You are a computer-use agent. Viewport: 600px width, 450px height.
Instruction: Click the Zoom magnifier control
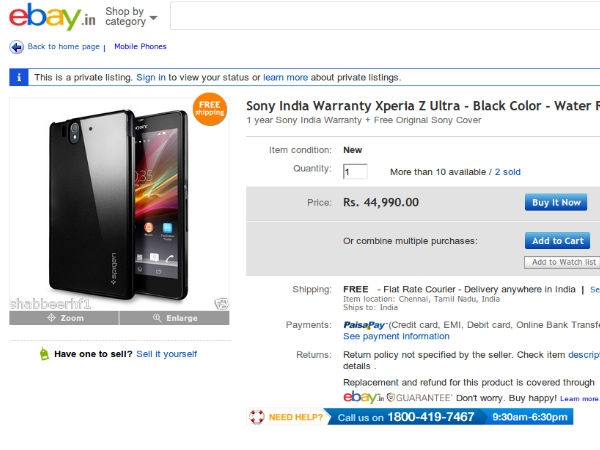pyautogui.click(x=64, y=318)
